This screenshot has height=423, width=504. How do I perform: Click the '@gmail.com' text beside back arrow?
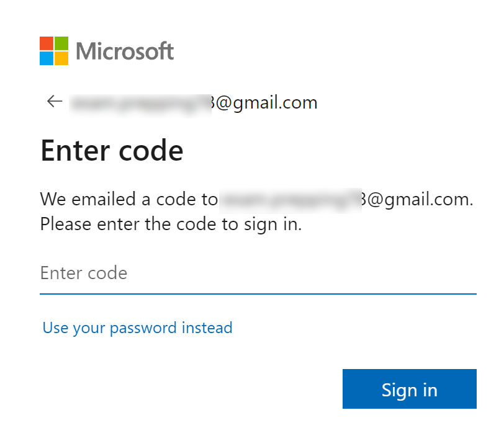click(x=266, y=102)
